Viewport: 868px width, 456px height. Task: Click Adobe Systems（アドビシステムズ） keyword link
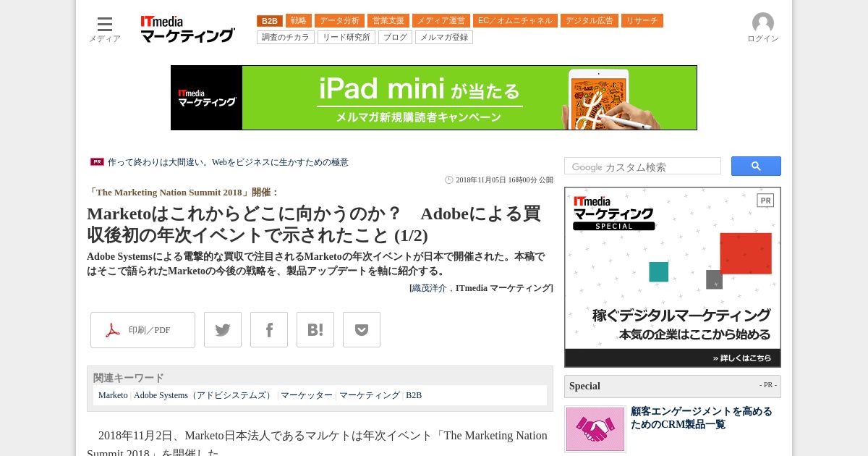point(204,395)
